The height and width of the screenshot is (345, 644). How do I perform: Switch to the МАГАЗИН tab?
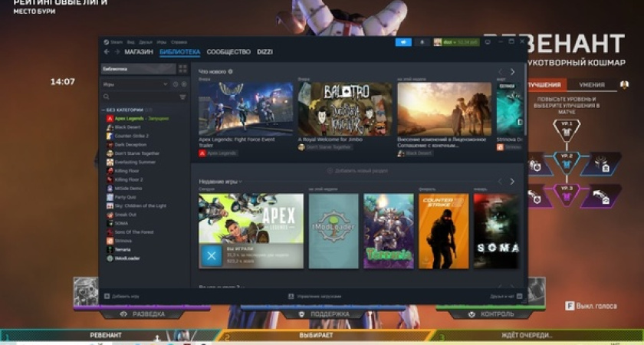[139, 52]
